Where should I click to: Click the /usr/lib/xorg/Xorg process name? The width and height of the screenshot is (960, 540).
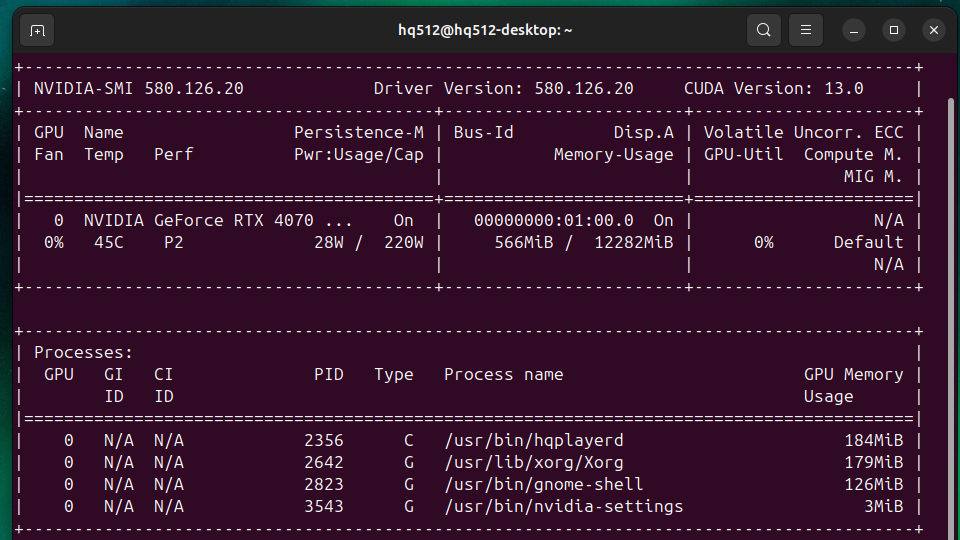534,462
